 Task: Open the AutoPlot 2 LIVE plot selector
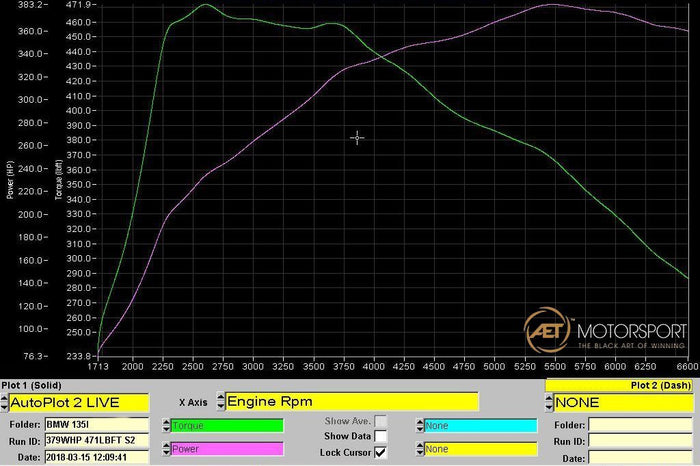click(x=78, y=402)
